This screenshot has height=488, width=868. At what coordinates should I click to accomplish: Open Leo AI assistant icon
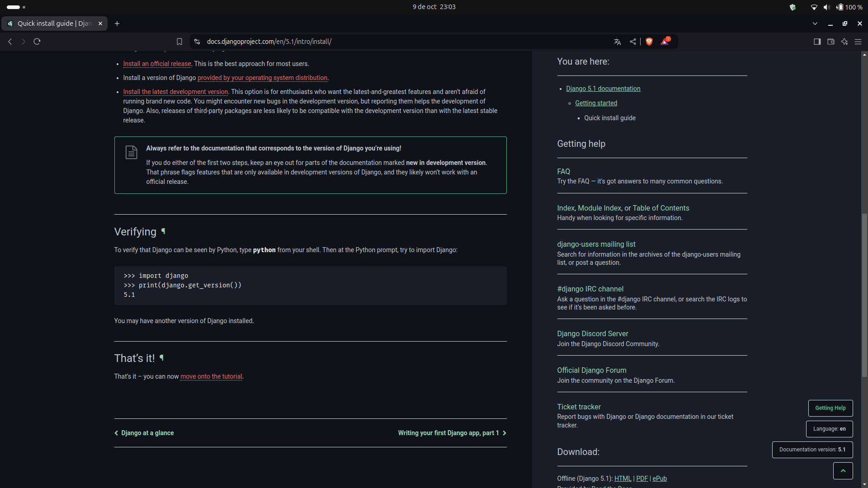point(844,42)
